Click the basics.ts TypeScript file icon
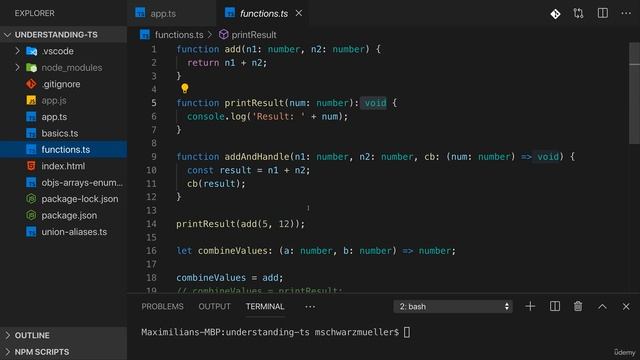Screen dimensions: 640x360 point(31,133)
